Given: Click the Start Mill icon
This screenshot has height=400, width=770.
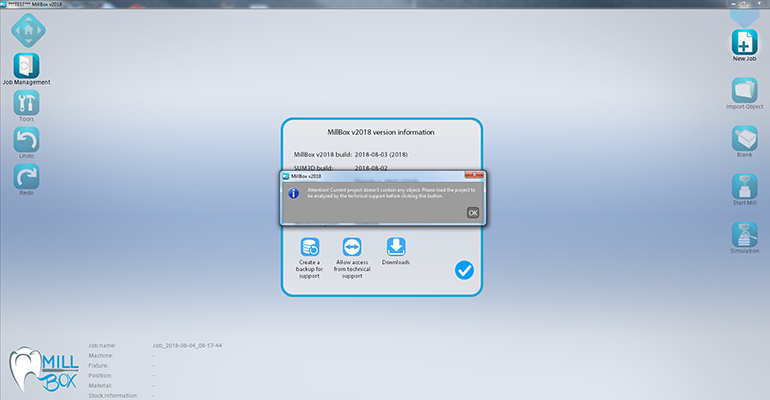Looking at the screenshot, I should pos(744,187).
